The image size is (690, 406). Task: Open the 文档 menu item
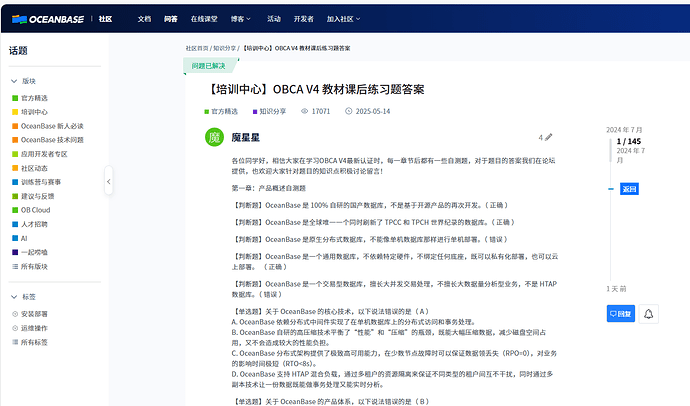[x=144, y=19]
